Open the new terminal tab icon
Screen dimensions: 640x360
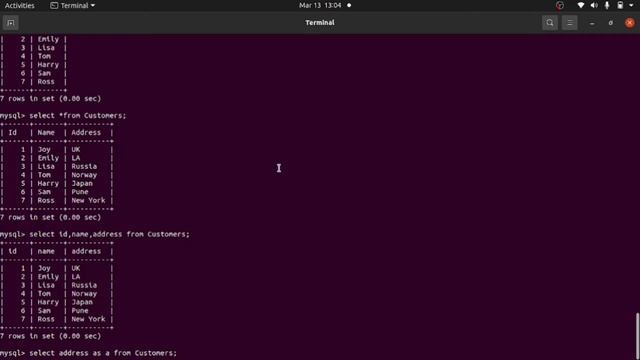point(11,23)
